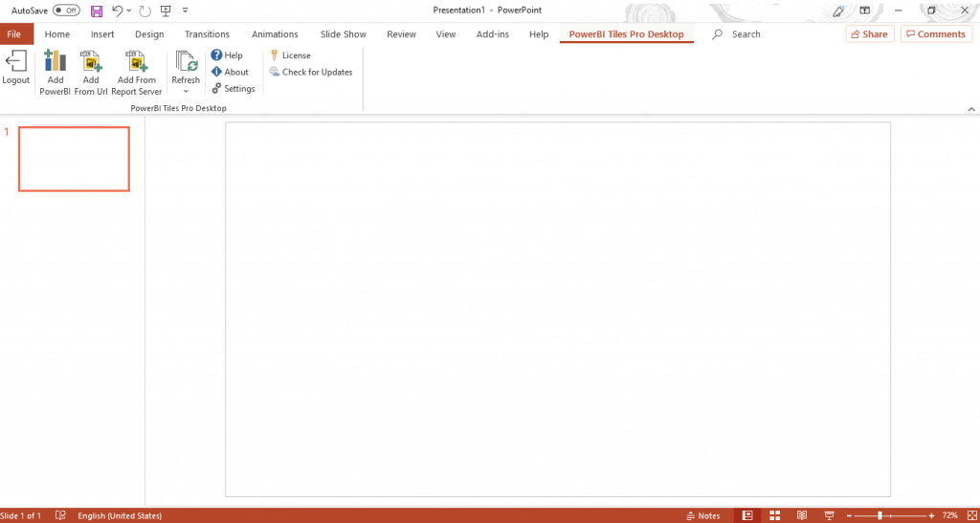Collapse the ribbon with the chevron
Viewport: 980px width, 523px height.
pos(971,109)
